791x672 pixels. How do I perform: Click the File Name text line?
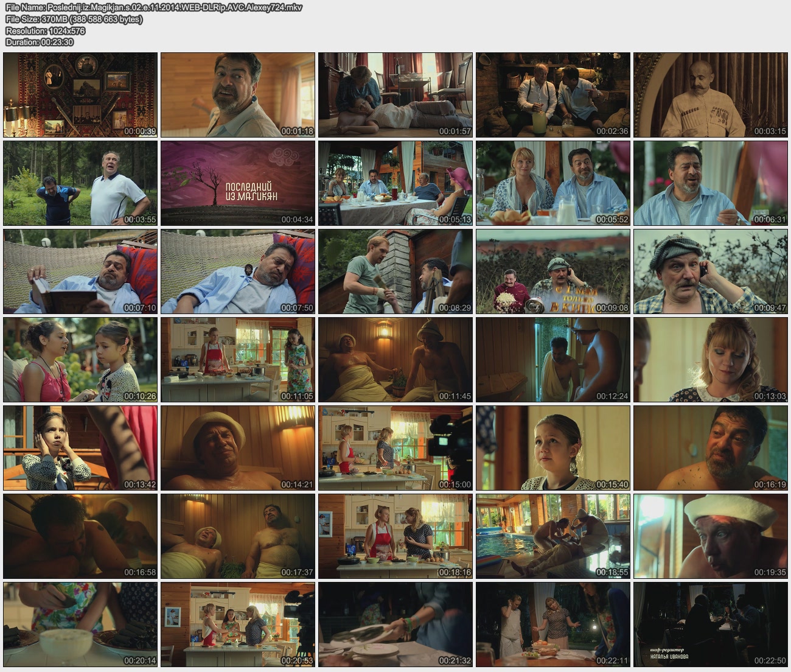tap(153, 7)
